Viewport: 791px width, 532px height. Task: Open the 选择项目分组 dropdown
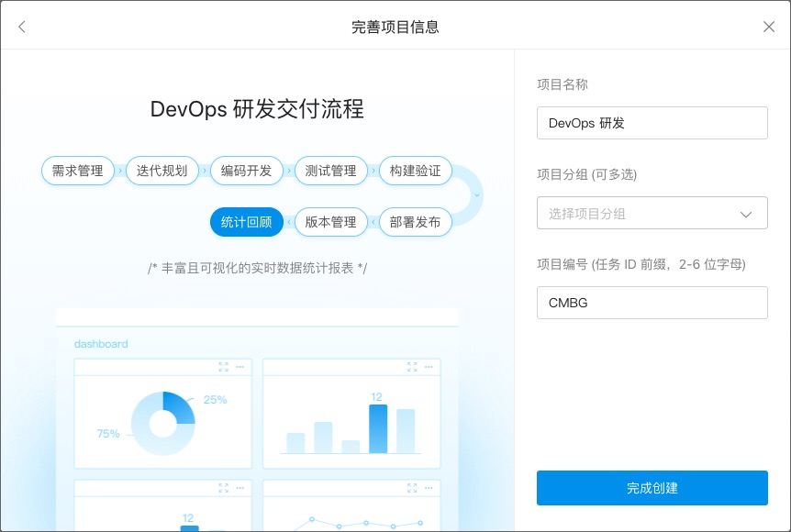(x=652, y=213)
